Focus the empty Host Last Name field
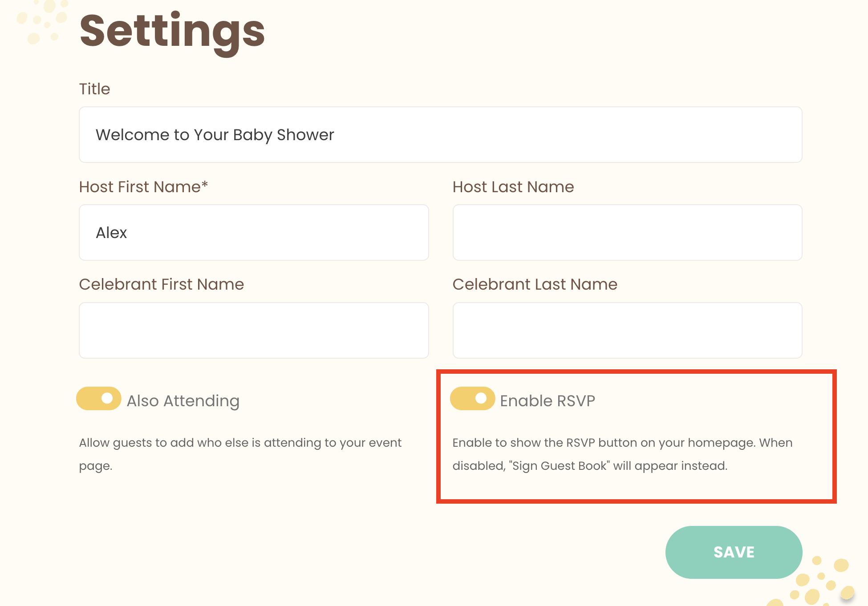868x606 pixels. (627, 232)
